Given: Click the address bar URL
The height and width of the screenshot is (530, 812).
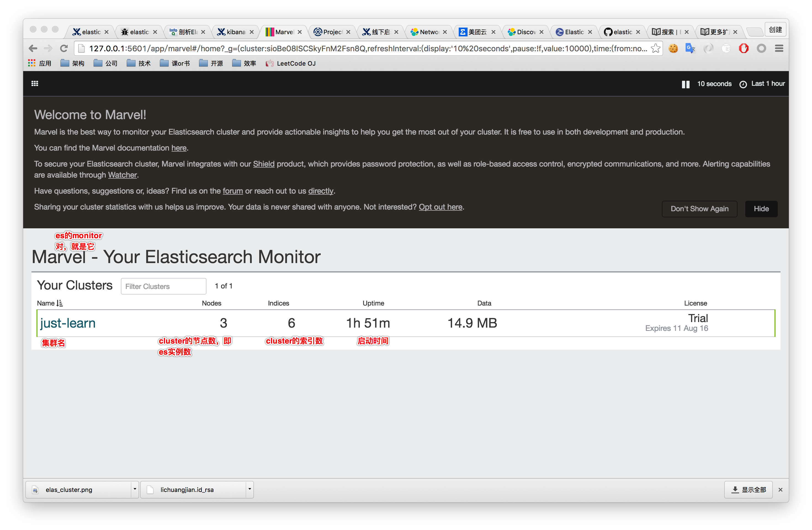Looking at the screenshot, I should (368, 49).
